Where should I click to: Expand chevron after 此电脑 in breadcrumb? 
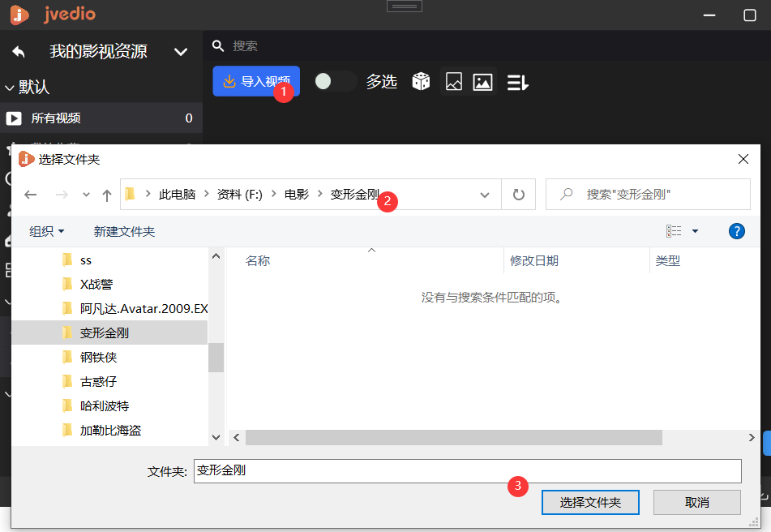click(x=207, y=194)
